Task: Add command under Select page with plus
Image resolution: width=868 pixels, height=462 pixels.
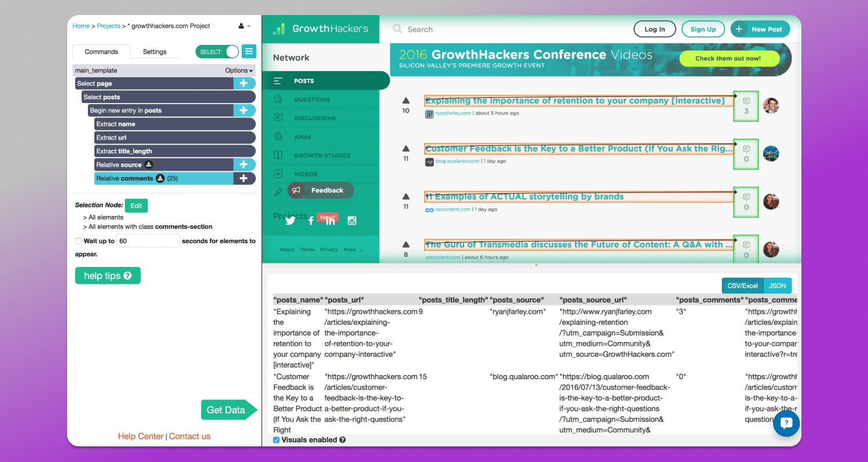Action: pyautogui.click(x=244, y=83)
